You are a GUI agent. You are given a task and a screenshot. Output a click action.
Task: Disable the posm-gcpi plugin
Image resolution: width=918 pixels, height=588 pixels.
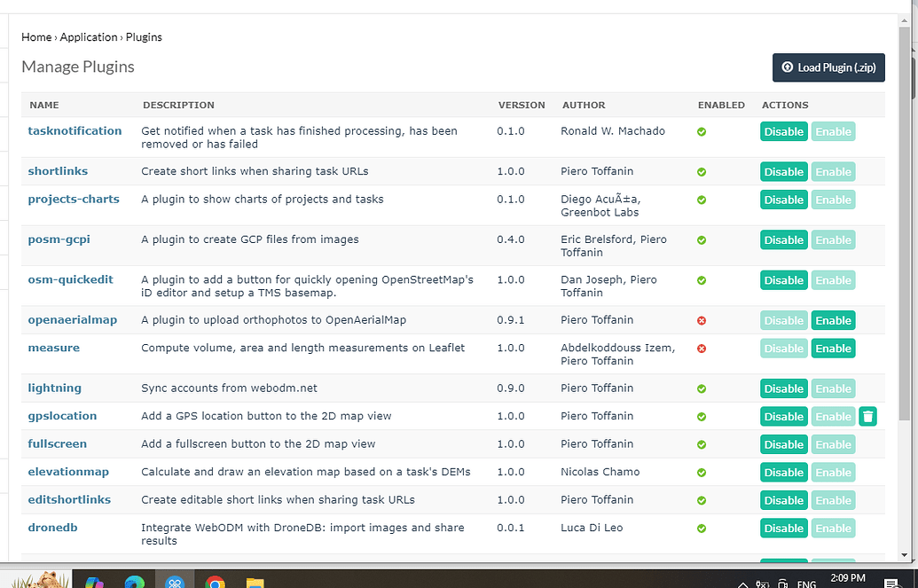[783, 239]
